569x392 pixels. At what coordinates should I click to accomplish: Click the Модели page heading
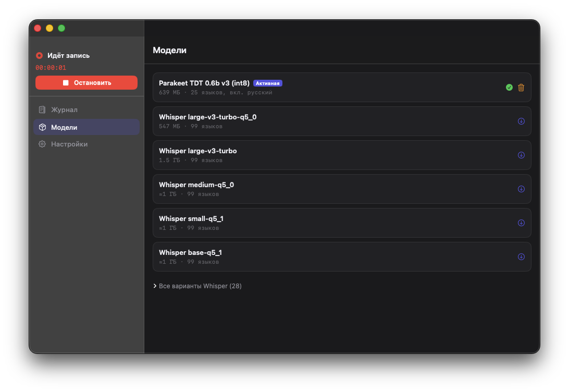pyautogui.click(x=169, y=50)
